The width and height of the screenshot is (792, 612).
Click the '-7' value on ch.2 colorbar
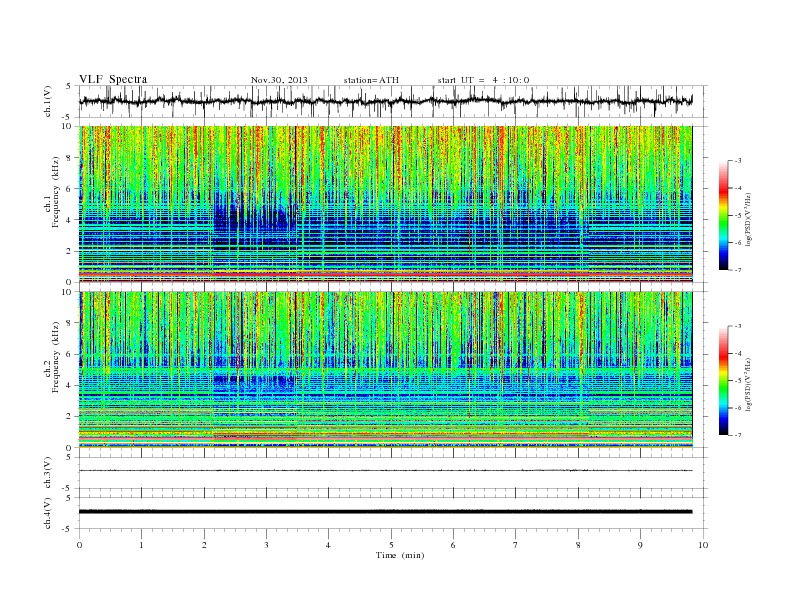[x=738, y=435]
